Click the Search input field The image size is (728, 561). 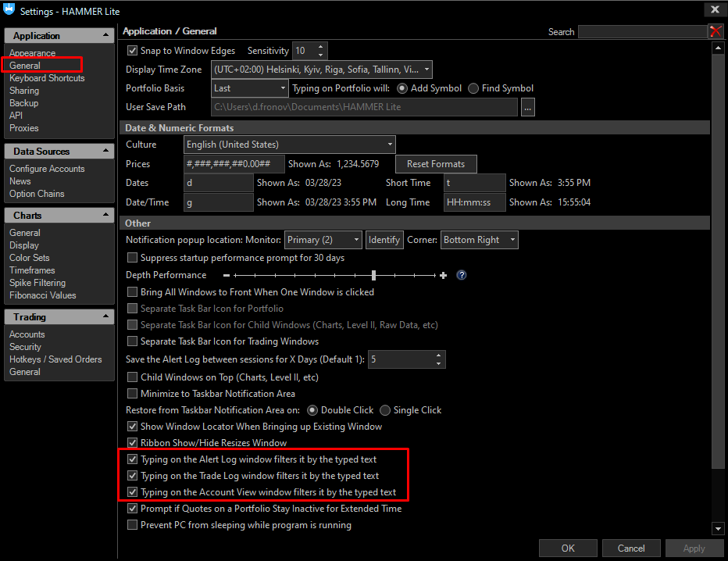pos(643,31)
